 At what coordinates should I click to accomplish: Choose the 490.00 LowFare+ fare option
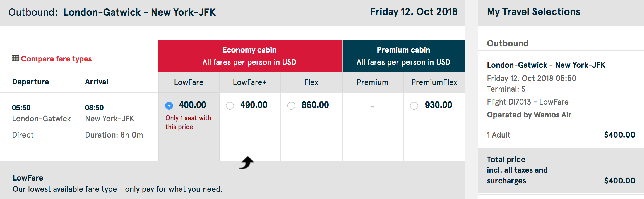point(230,106)
